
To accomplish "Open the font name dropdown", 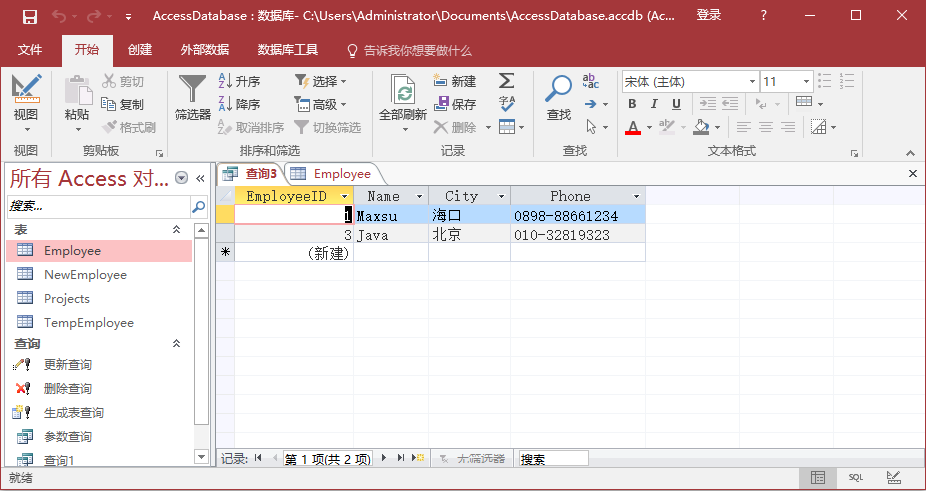I will coord(752,81).
